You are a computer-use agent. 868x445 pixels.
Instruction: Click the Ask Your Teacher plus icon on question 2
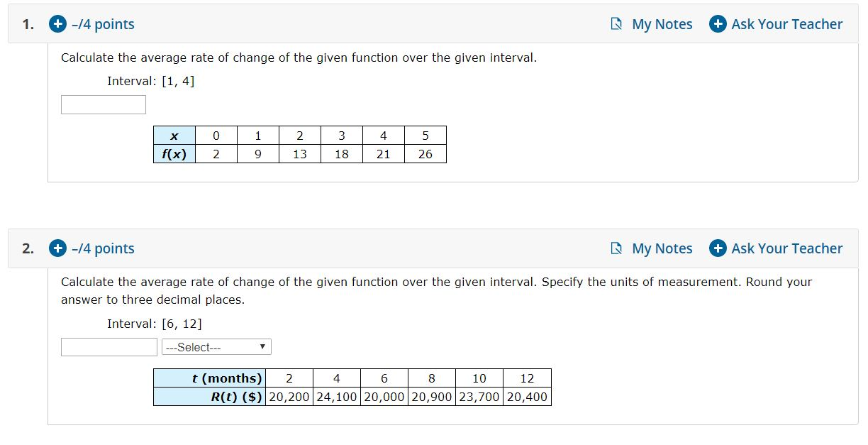(x=718, y=248)
